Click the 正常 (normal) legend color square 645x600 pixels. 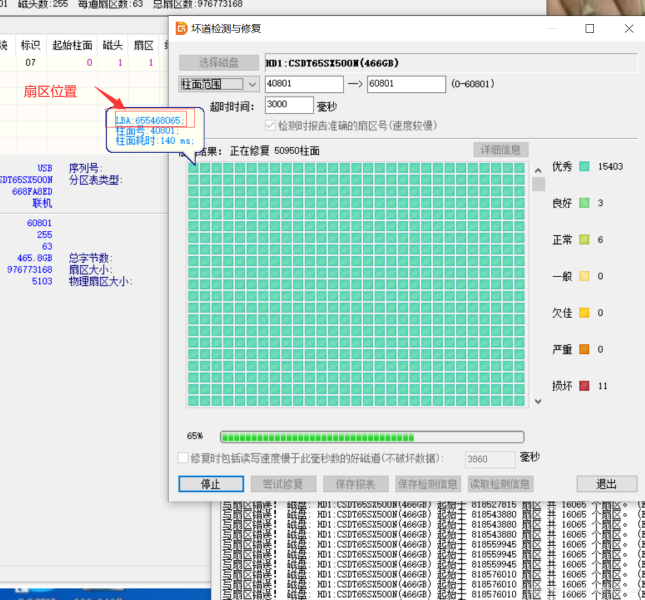point(584,240)
